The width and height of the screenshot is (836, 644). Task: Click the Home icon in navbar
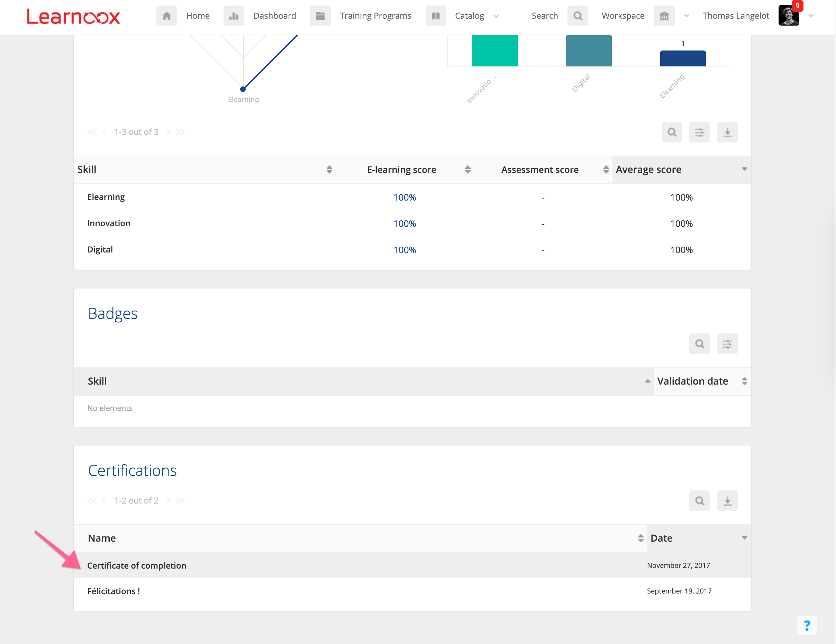(166, 16)
